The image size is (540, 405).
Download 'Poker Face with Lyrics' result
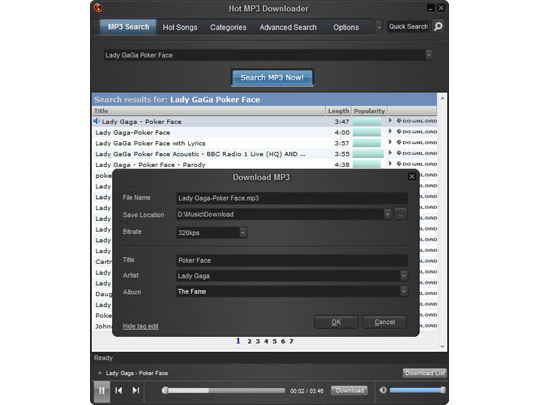pyautogui.click(x=416, y=143)
